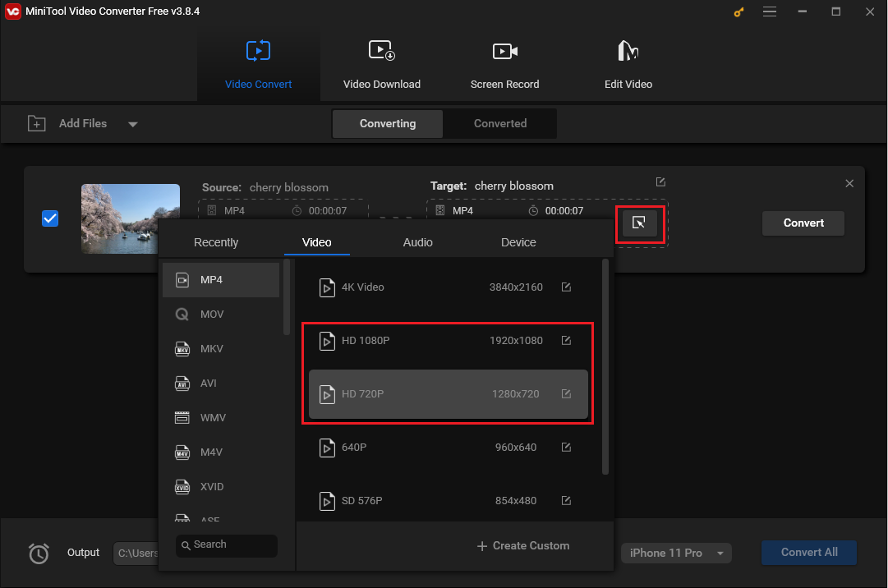888x588 pixels.
Task: Choose MP4 in the format list
Action: (x=221, y=279)
